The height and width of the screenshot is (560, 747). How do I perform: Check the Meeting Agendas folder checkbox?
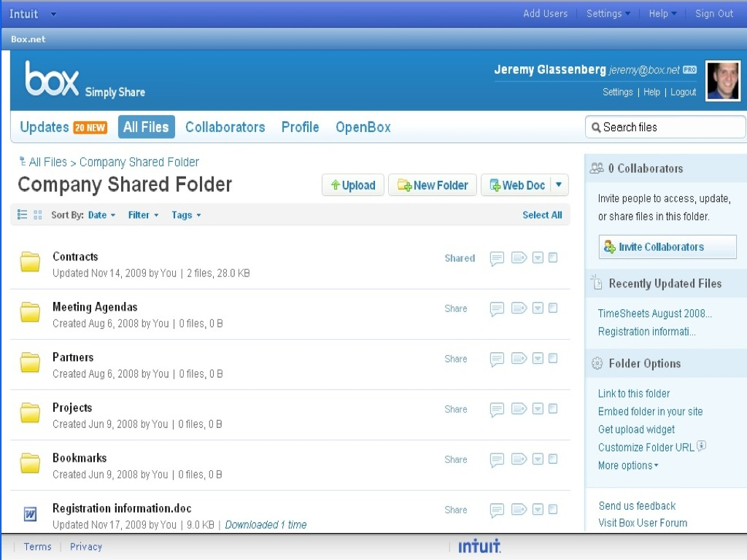tap(553, 308)
